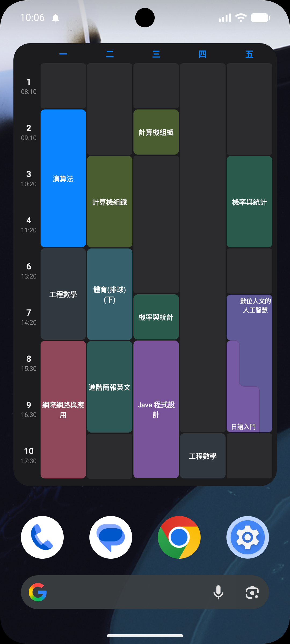Open Friday's 機率與統計 class block
Viewport: 290px width, 644px height.
(249, 202)
